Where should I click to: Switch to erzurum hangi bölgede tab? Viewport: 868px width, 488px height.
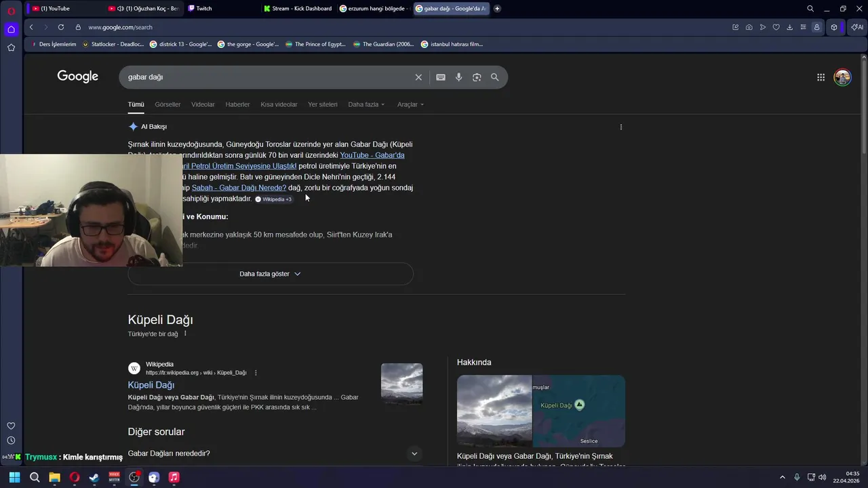374,8
